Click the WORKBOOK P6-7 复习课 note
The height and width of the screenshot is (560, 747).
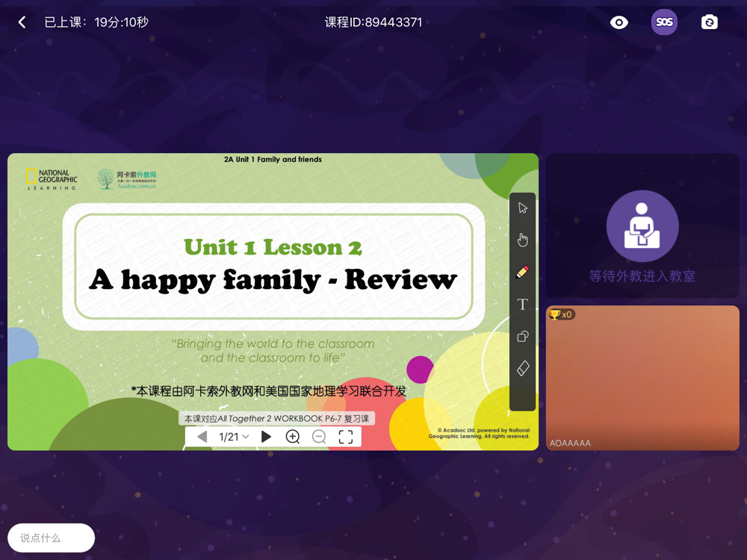pyautogui.click(x=276, y=419)
